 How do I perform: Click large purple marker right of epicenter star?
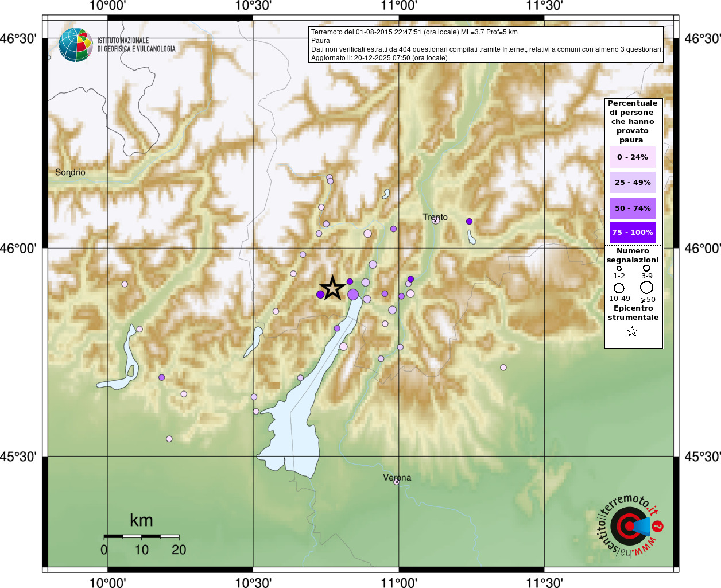(353, 295)
